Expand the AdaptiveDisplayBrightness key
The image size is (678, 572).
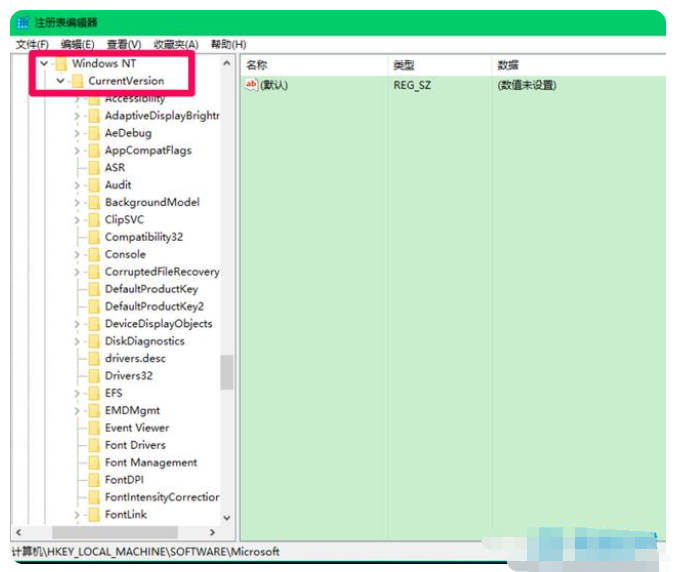[77, 116]
